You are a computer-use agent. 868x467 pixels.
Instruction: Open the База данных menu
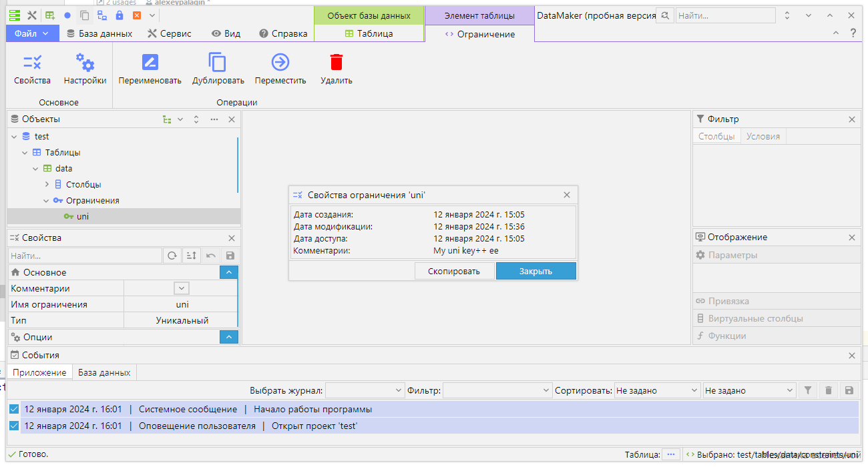click(x=99, y=33)
